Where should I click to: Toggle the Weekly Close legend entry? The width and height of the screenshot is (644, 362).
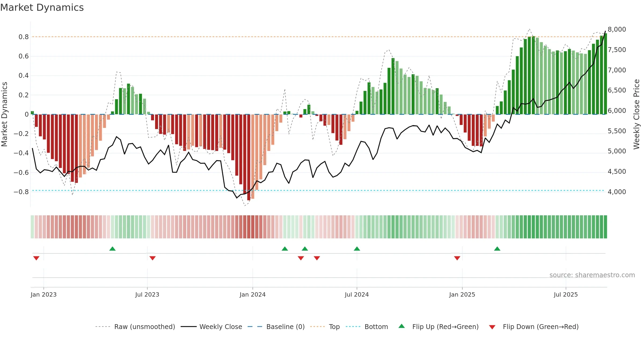tap(211, 327)
